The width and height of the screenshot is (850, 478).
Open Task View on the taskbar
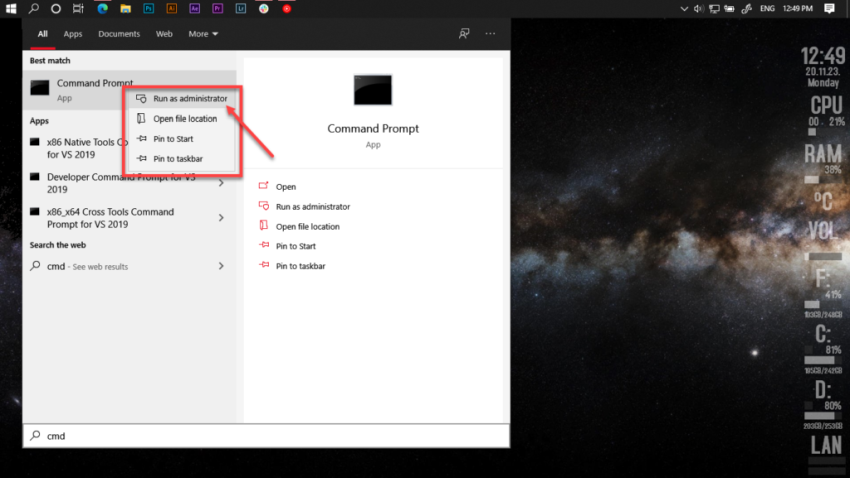coord(79,9)
